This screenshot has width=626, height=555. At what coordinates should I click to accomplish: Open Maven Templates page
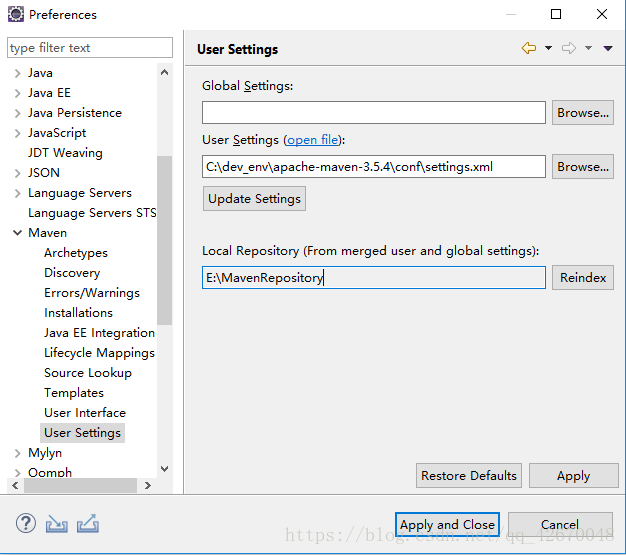(74, 392)
